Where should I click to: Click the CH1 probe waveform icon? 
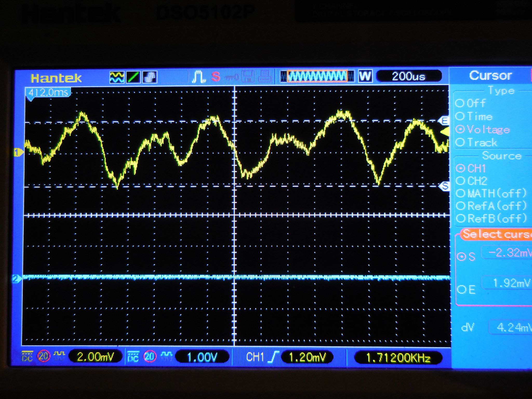tap(59, 356)
